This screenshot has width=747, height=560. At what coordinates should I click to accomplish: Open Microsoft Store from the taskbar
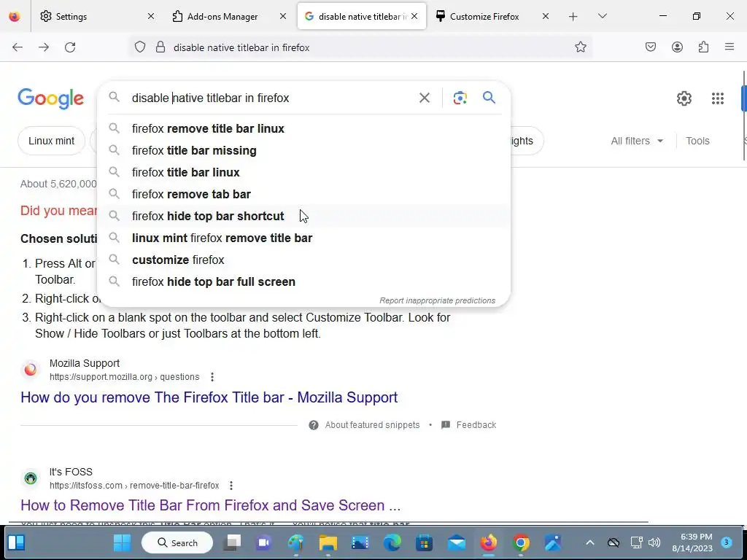424,542
